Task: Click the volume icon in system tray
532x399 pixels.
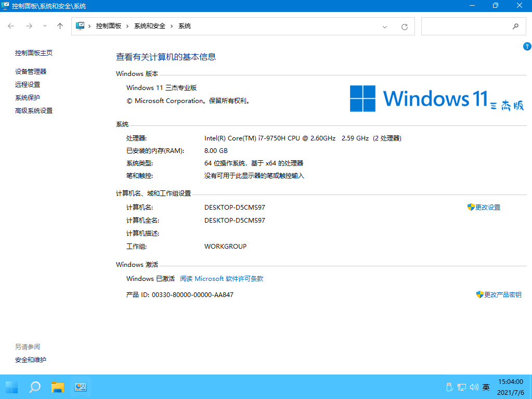Action: [474, 387]
